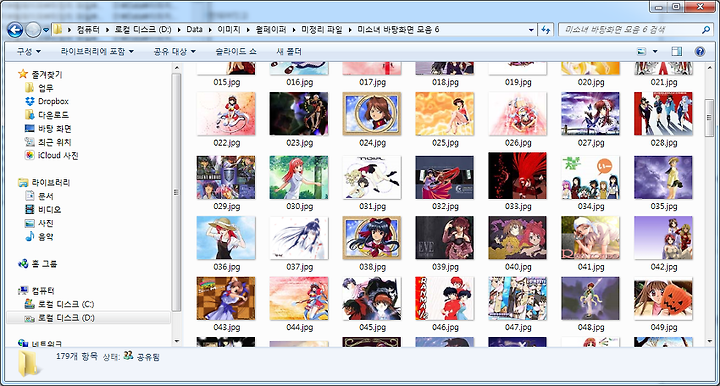The image size is (720, 386).
Task: Select thumbnail 036.jpg
Action: pyautogui.click(x=226, y=238)
